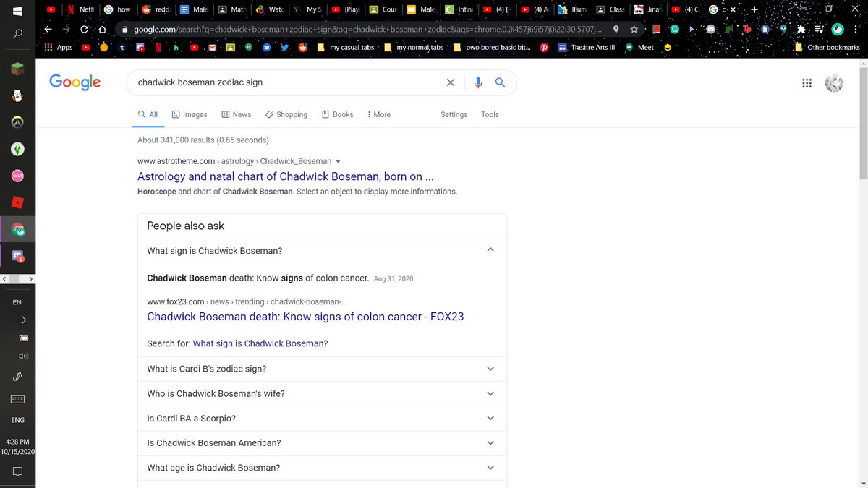
Task: Open Windows search from taskbar
Action: click(17, 34)
